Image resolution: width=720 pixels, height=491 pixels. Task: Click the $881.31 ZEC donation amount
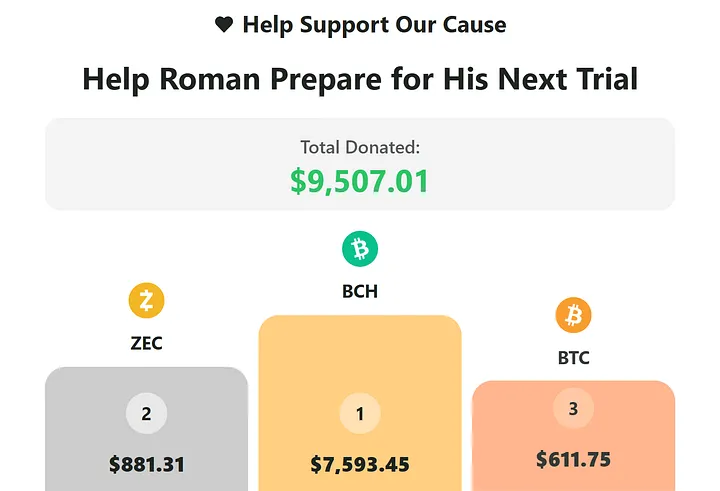tap(146, 464)
